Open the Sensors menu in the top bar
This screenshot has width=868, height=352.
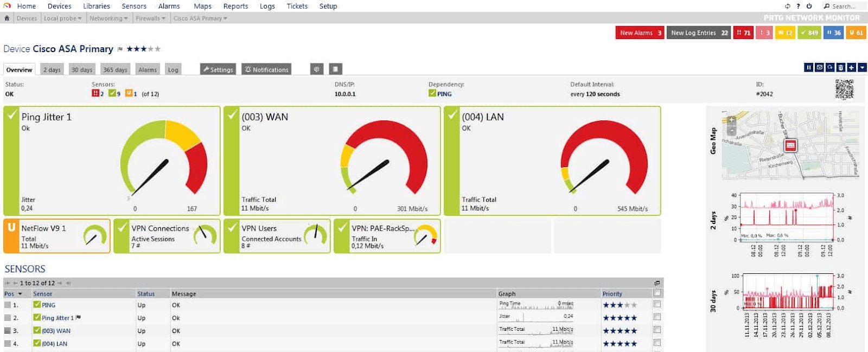(x=133, y=6)
